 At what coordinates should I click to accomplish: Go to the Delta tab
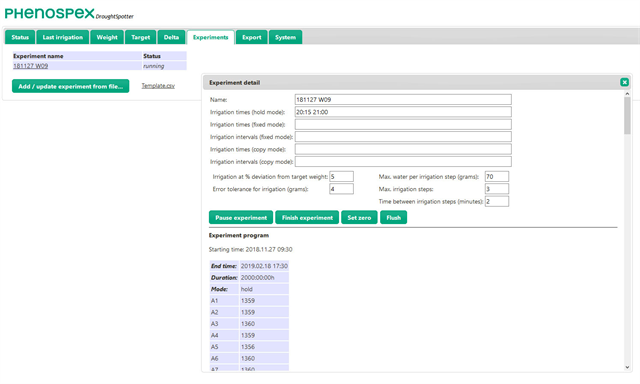coord(171,37)
